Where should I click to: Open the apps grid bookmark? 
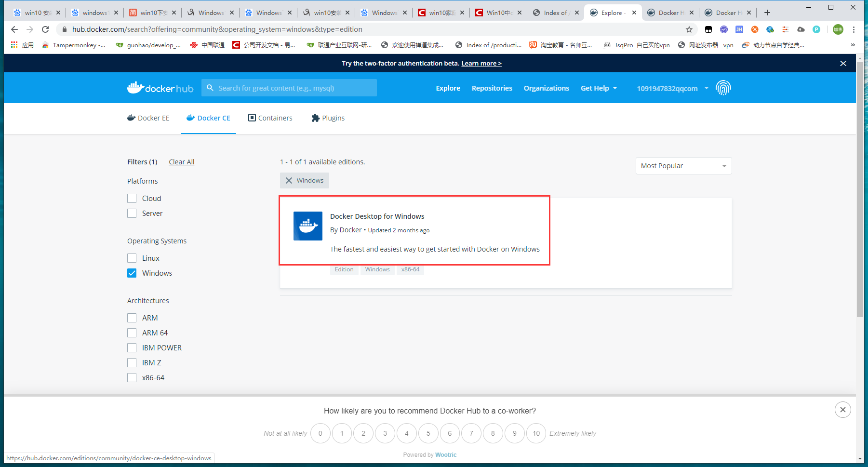point(22,45)
